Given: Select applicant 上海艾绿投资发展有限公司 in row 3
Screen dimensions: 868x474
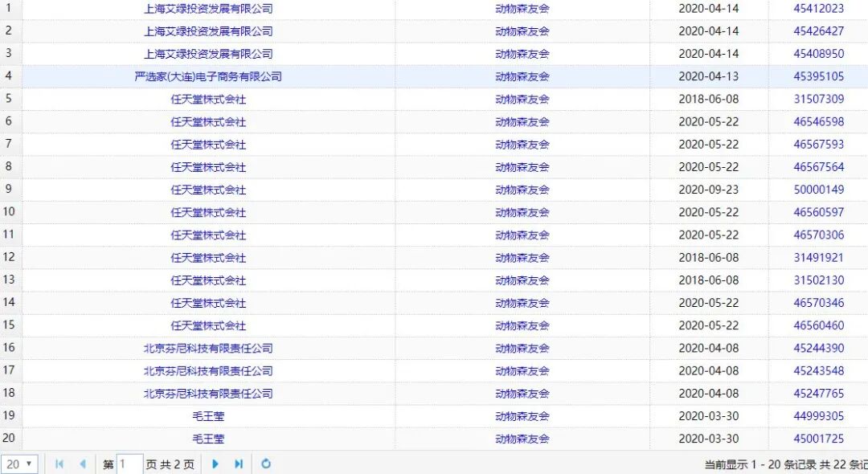Looking at the screenshot, I should 208,54.
